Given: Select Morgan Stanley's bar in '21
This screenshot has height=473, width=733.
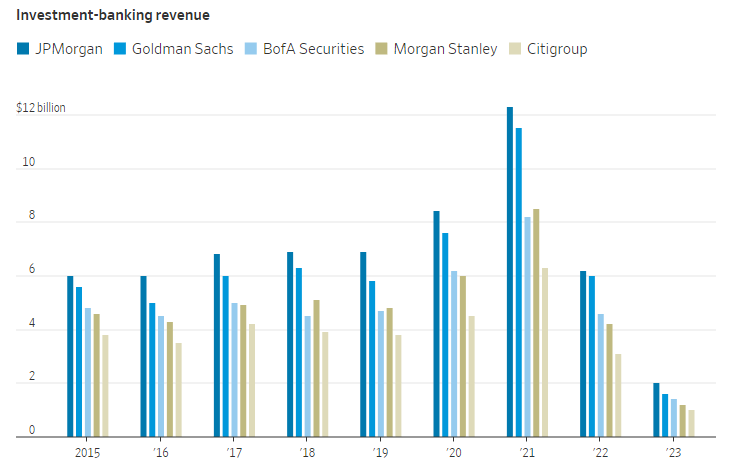Looking at the screenshot, I should [536, 322].
